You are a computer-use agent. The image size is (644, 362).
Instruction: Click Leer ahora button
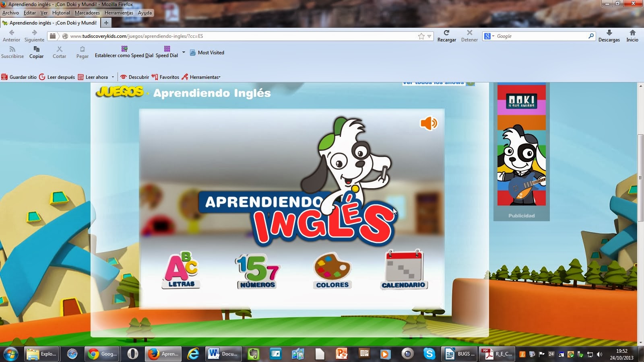point(93,77)
